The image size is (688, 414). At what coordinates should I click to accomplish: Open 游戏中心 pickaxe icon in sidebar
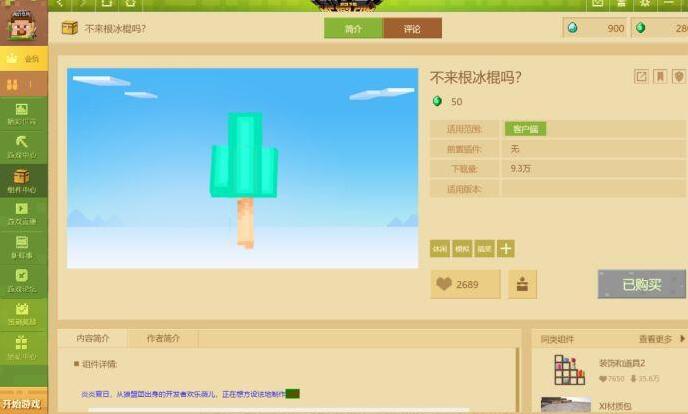[22, 146]
